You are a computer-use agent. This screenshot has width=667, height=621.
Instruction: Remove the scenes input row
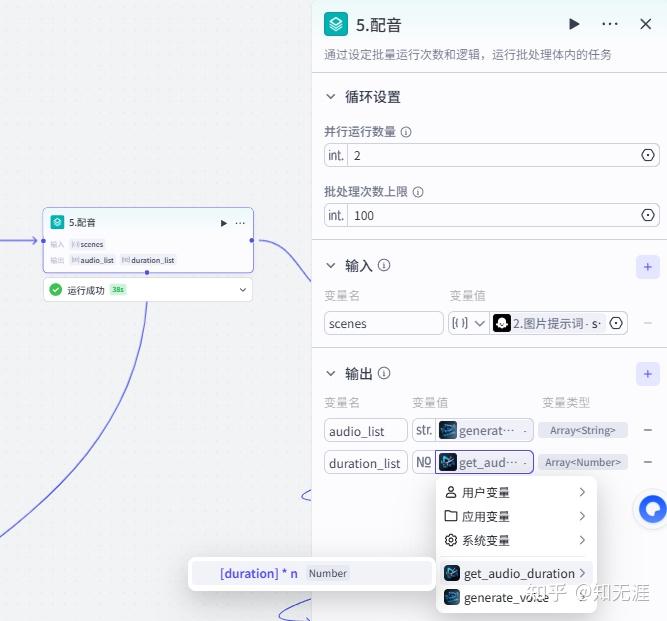647,323
